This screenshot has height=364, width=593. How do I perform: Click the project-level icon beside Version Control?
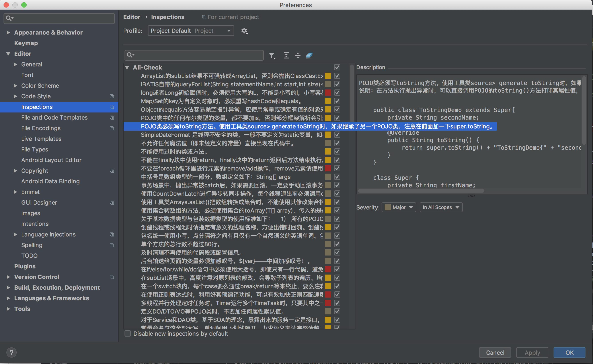coord(112,277)
